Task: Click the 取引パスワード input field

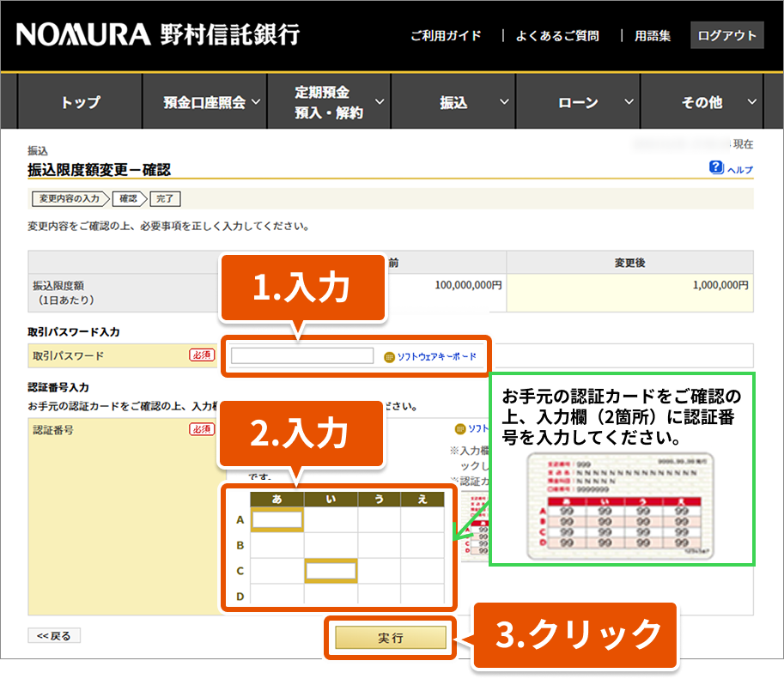Action: [302, 356]
